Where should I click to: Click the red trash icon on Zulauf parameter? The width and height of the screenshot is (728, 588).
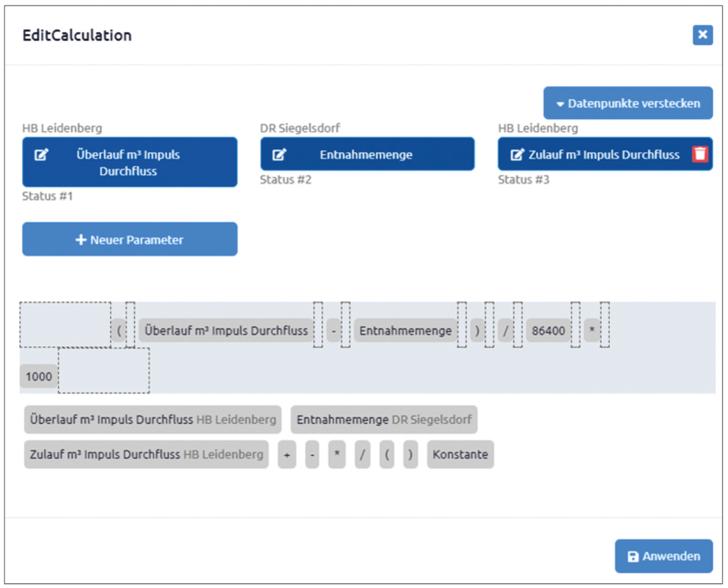(x=700, y=154)
